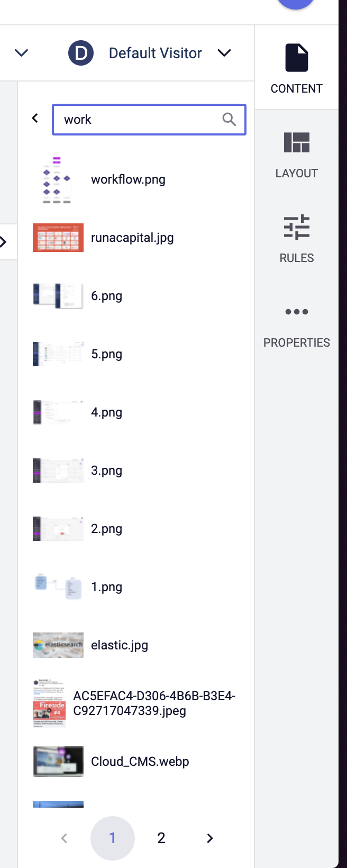Click the back arrow above the search field
This screenshot has height=868, width=347.
click(35, 119)
